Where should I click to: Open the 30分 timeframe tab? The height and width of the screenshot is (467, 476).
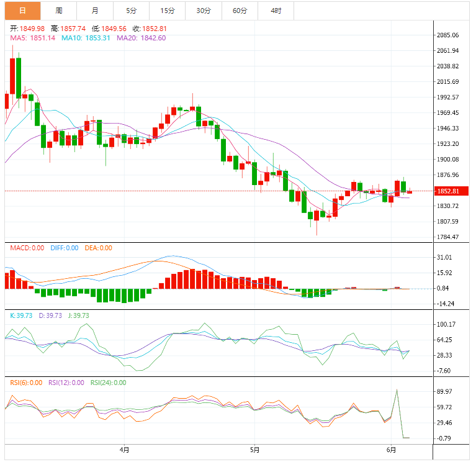[204, 11]
